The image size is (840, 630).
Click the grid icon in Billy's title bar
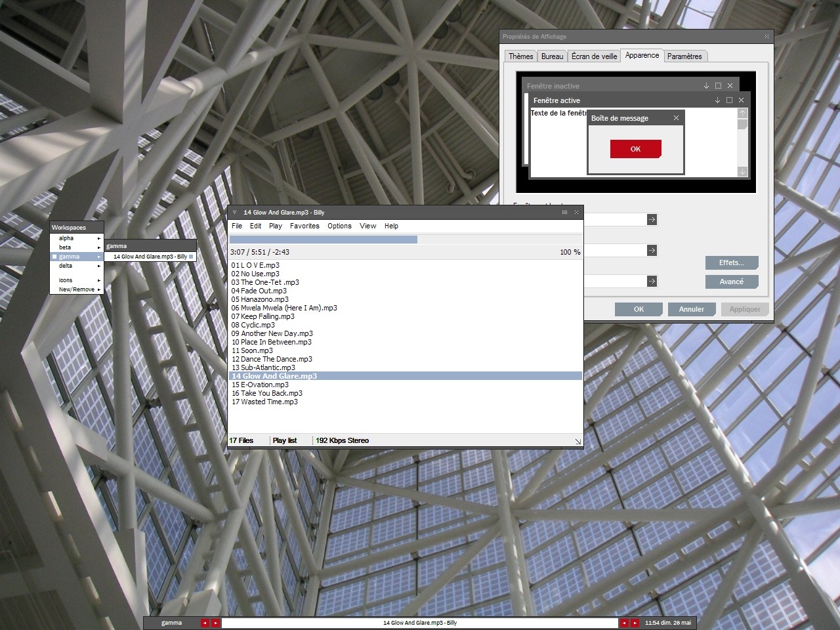click(564, 213)
